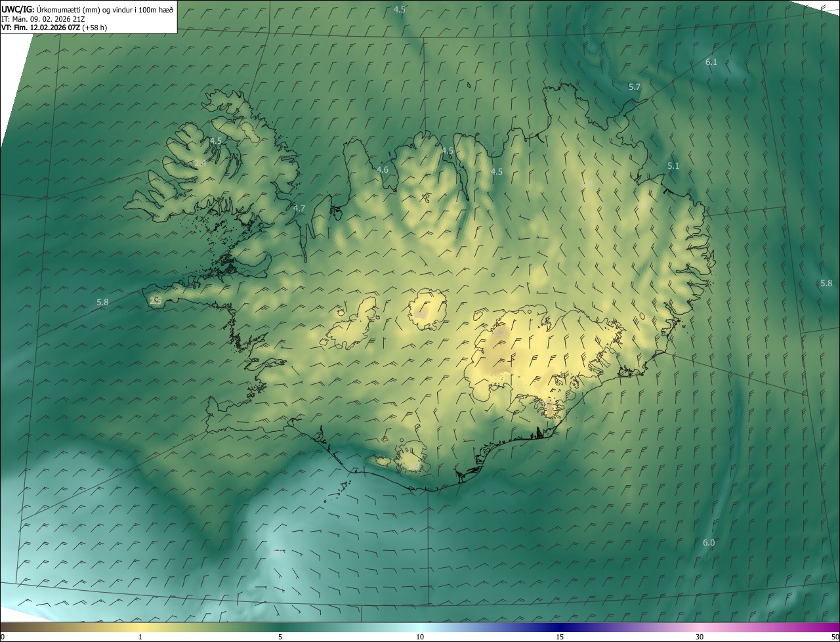Click the 6.1 value label on the map
The image size is (840, 642).
[x=711, y=62]
